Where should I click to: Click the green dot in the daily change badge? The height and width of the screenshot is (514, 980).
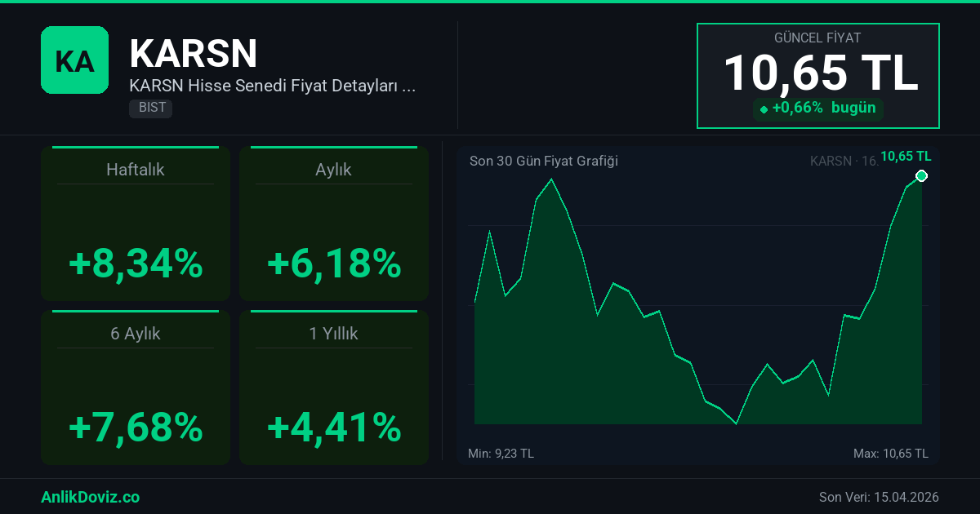(x=764, y=109)
